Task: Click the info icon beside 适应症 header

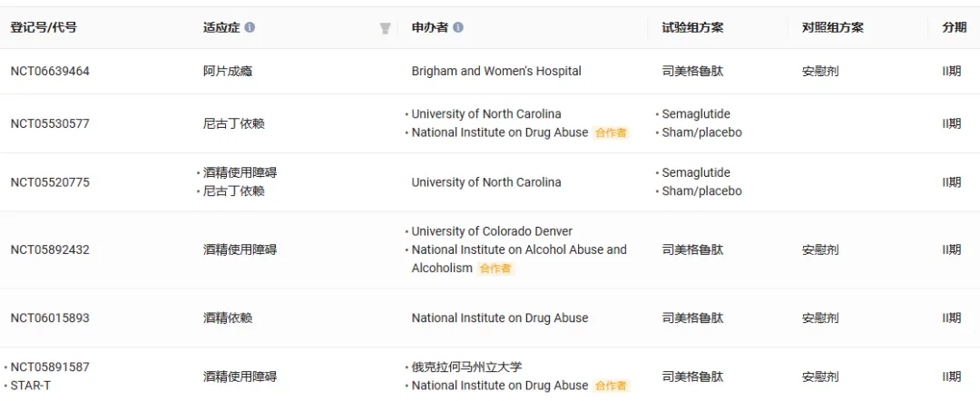Action: [250, 28]
